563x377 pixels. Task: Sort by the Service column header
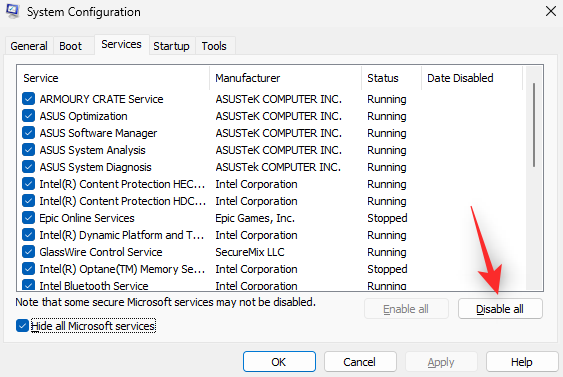113,78
